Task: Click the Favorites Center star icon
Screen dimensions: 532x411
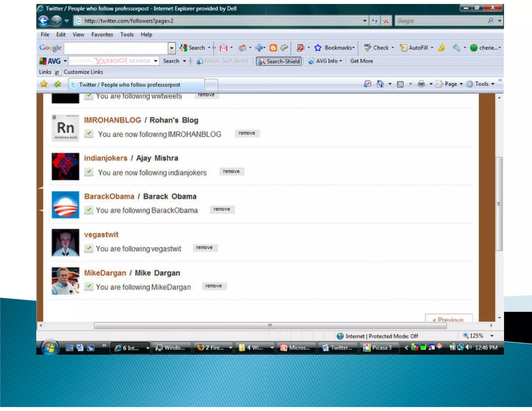Action: (x=44, y=84)
